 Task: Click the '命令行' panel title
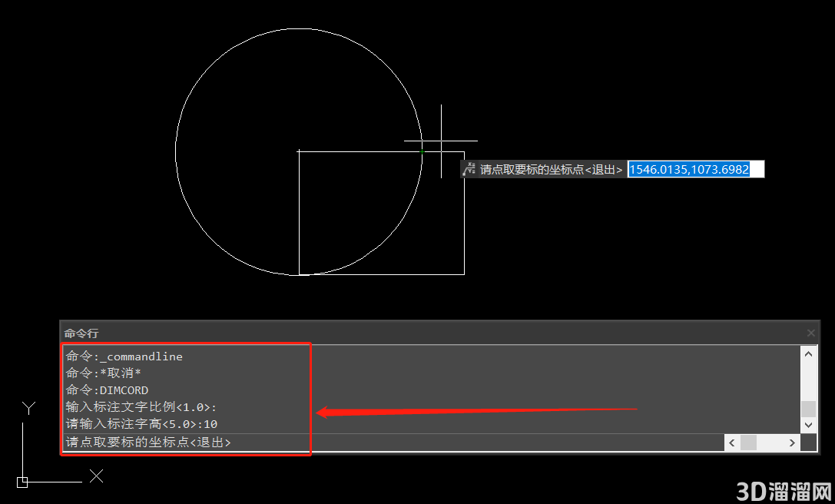point(81,333)
